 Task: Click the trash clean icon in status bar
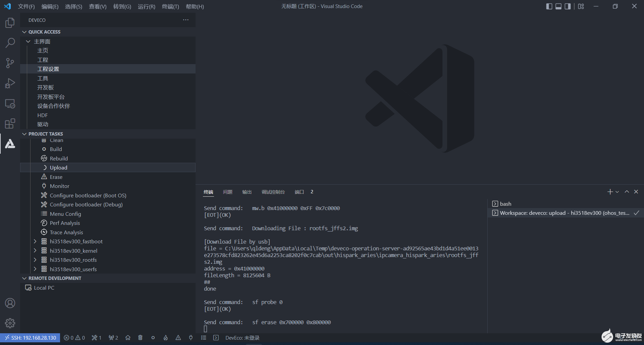[x=140, y=338]
